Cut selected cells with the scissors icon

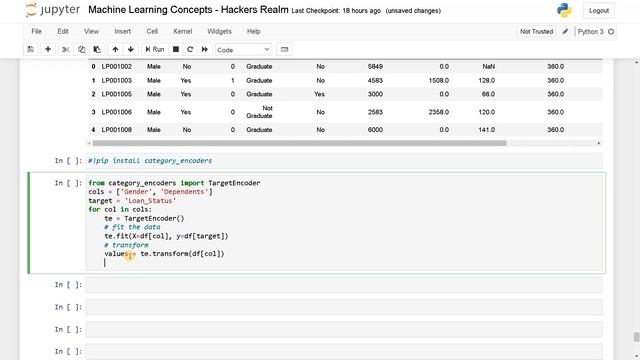tap(65, 49)
